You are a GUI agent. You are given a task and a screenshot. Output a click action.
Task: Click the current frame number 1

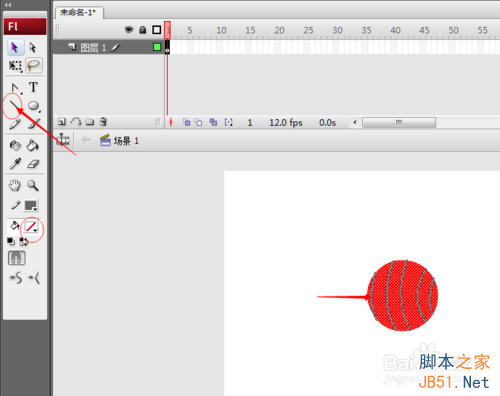tap(250, 123)
